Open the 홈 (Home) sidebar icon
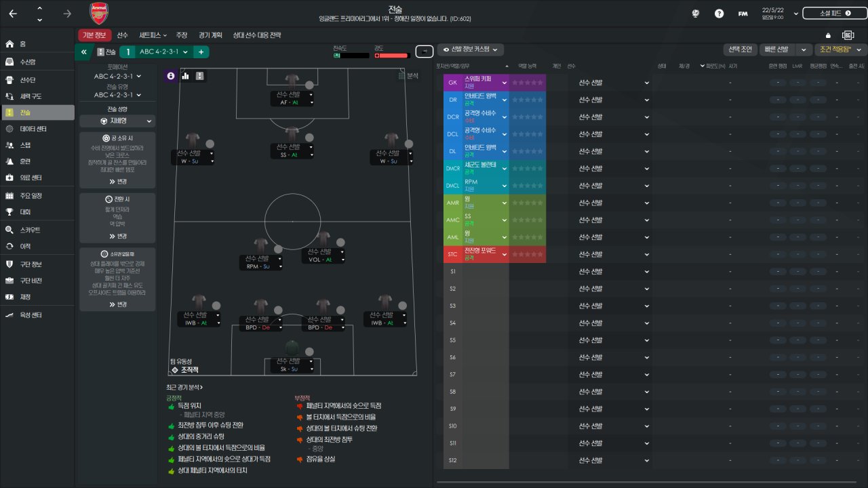The width and height of the screenshot is (868, 488). (x=9, y=44)
